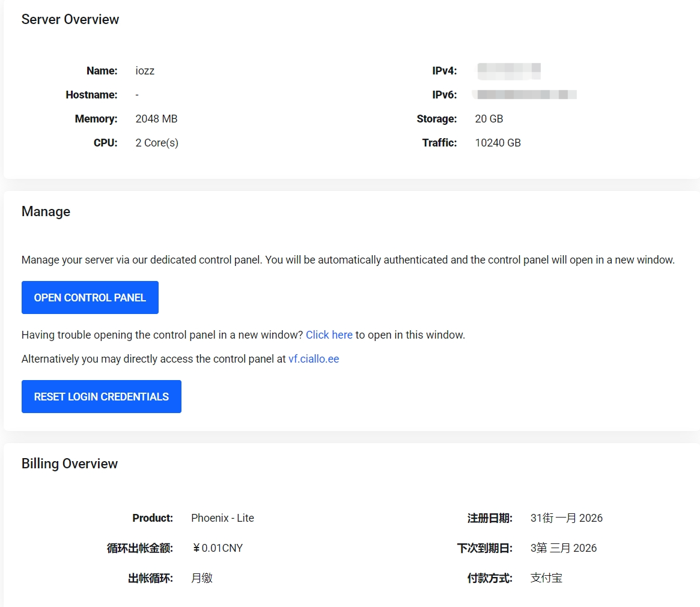Click the 支付宝 payment method value
Screen dimensions: 700x607
click(x=546, y=578)
